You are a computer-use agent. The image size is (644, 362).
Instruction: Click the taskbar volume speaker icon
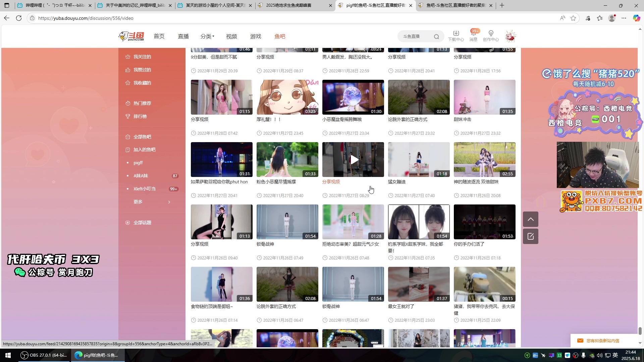pyautogui.click(x=600, y=355)
